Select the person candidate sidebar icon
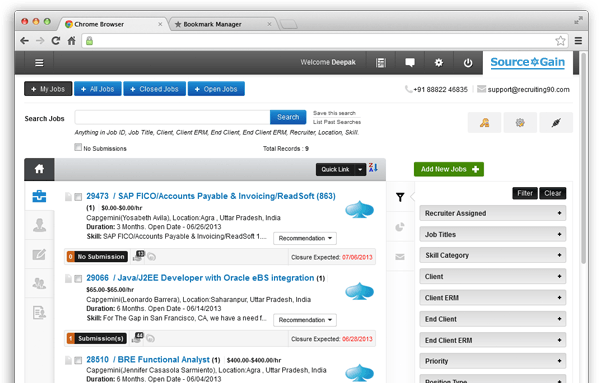The image size is (599, 383). [39, 225]
